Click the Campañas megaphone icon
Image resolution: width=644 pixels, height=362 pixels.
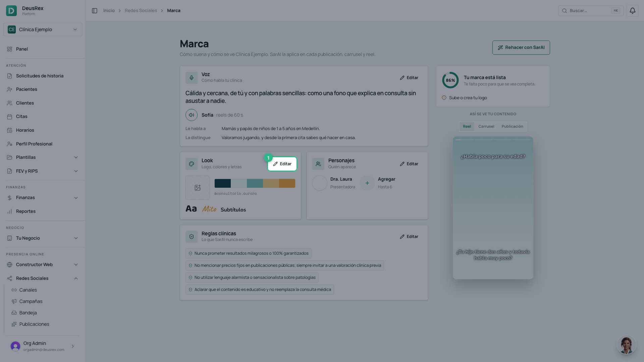point(14,301)
